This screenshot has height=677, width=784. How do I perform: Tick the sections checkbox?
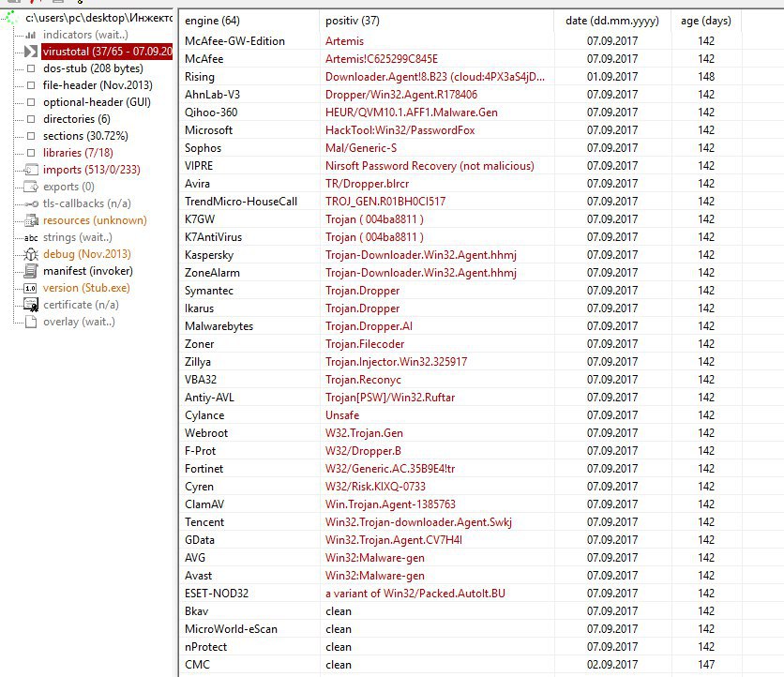click(x=31, y=136)
